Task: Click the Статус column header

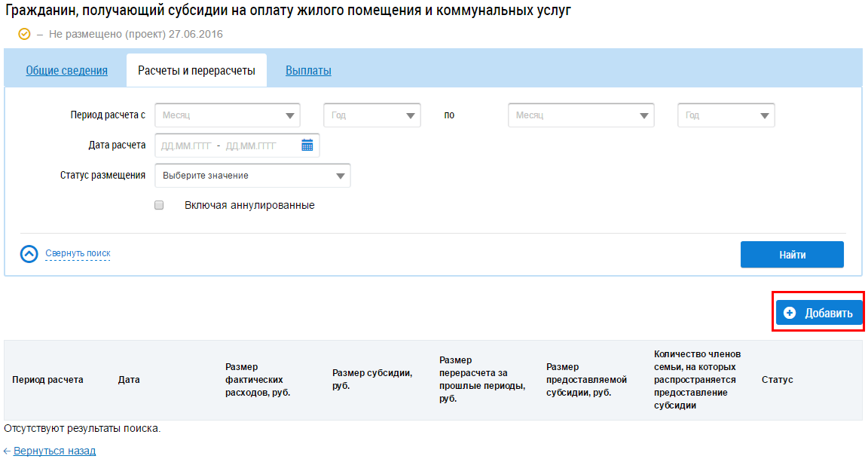Action: tap(777, 380)
